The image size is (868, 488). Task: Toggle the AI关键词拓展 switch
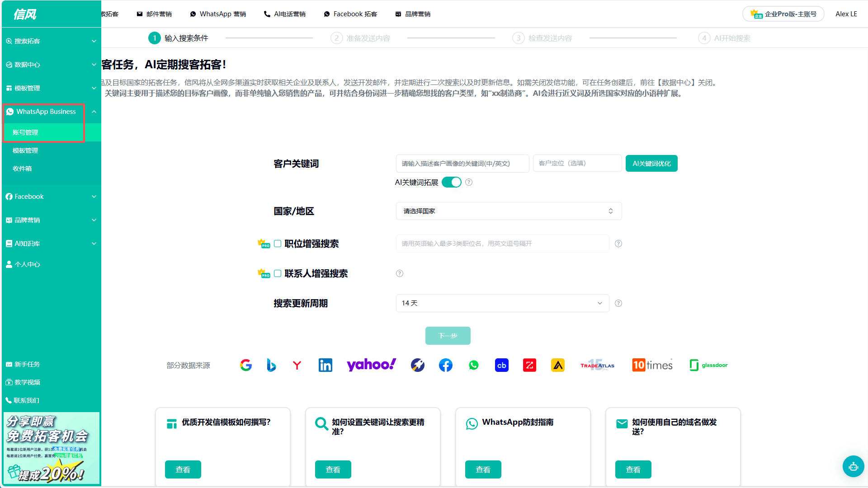tap(451, 182)
